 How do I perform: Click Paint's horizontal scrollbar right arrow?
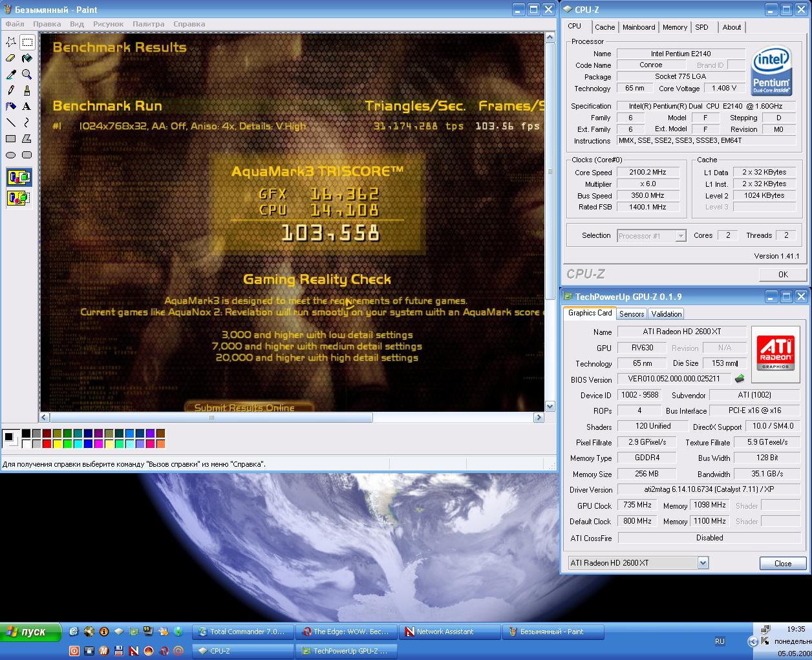coord(539,418)
